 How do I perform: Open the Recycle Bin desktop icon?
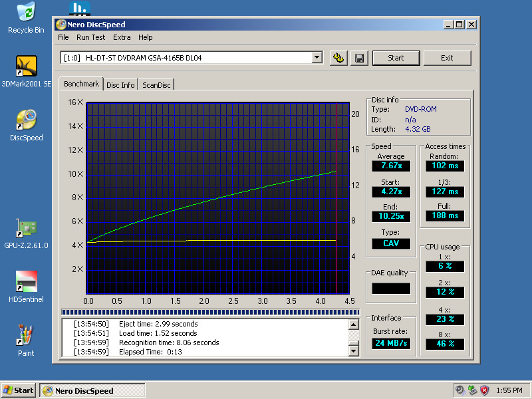tap(26, 13)
